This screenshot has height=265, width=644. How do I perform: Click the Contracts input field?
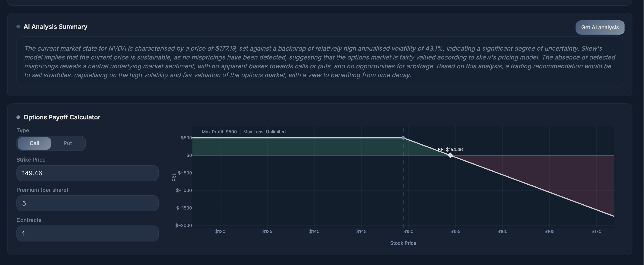click(x=87, y=233)
